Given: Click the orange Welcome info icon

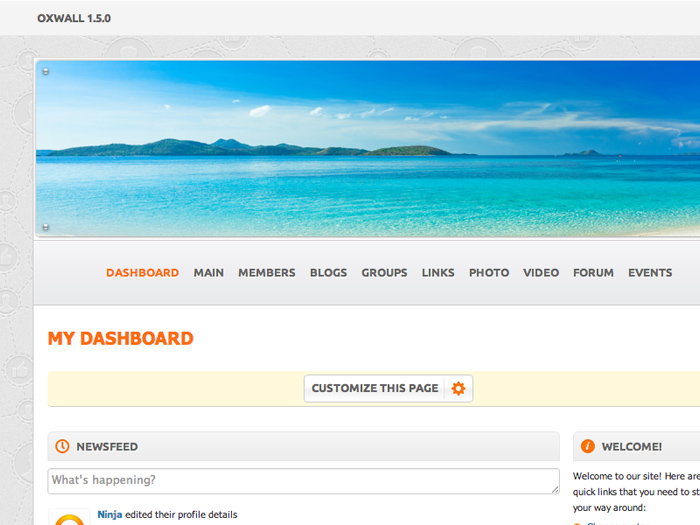Looking at the screenshot, I should (x=587, y=447).
